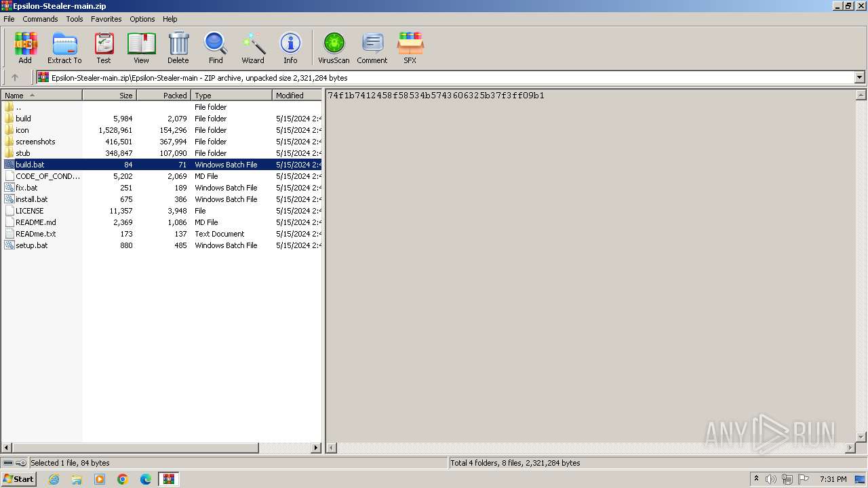
Task: Click the Extract To toolbar icon
Action: click(64, 48)
